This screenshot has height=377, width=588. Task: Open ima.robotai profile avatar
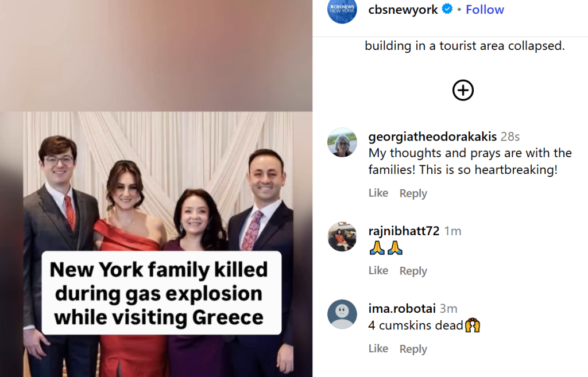pyautogui.click(x=342, y=314)
